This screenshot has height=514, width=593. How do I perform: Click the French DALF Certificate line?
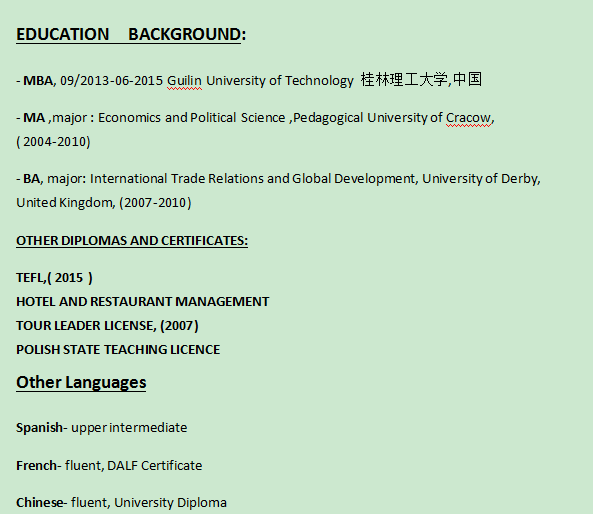tap(109, 466)
